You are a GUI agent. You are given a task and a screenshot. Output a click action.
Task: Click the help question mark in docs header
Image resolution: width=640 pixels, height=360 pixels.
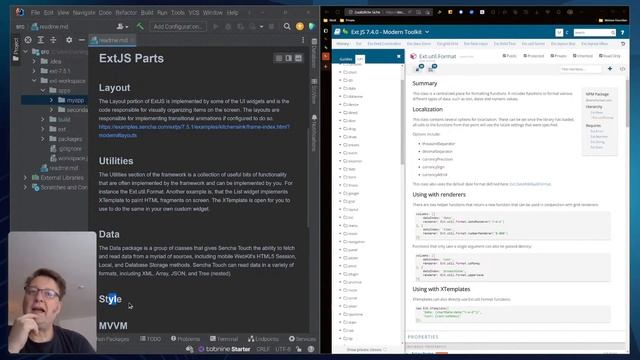622,32
